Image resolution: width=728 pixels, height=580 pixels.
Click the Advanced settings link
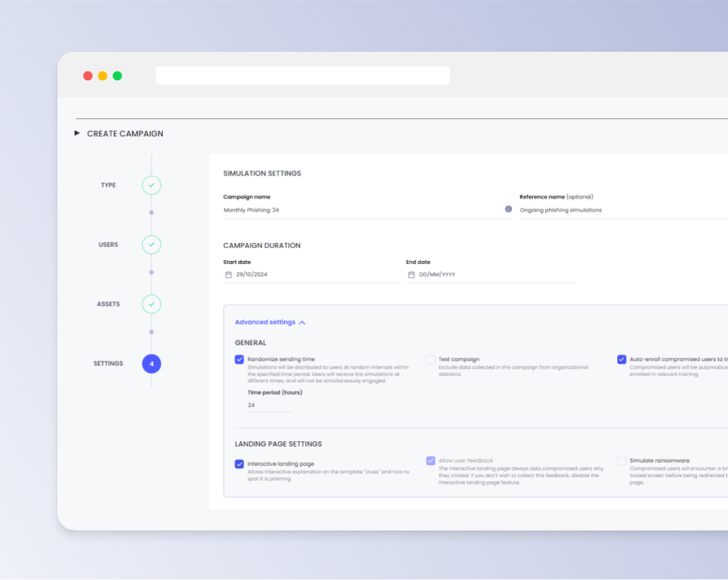pyautogui.click(x=266, y=322)
